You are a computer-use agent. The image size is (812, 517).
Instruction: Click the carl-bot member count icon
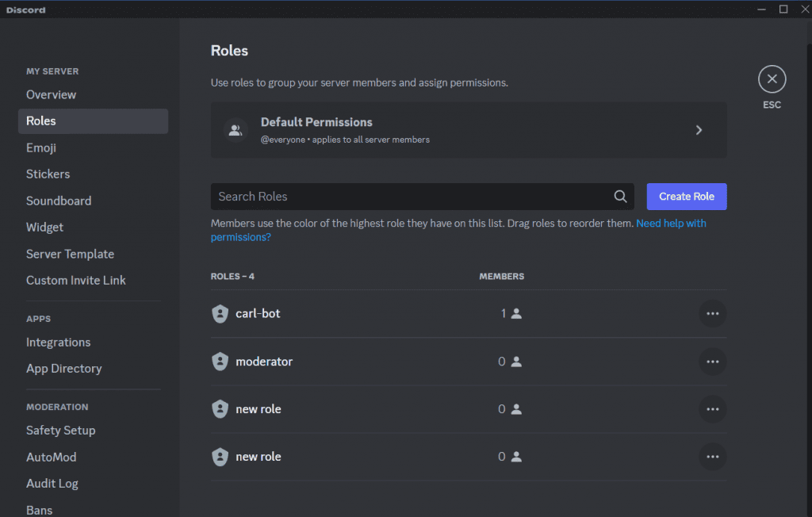pyautogui.click(x=516, y=314)
